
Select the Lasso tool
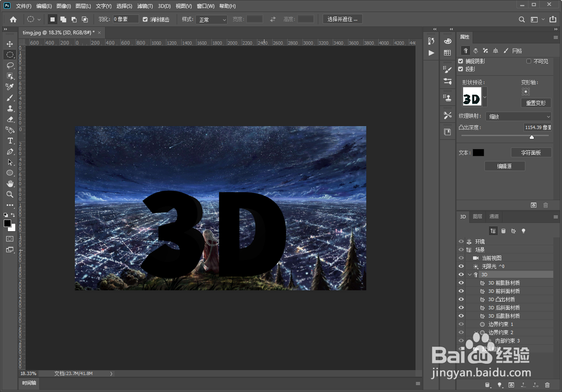[10, 65]
